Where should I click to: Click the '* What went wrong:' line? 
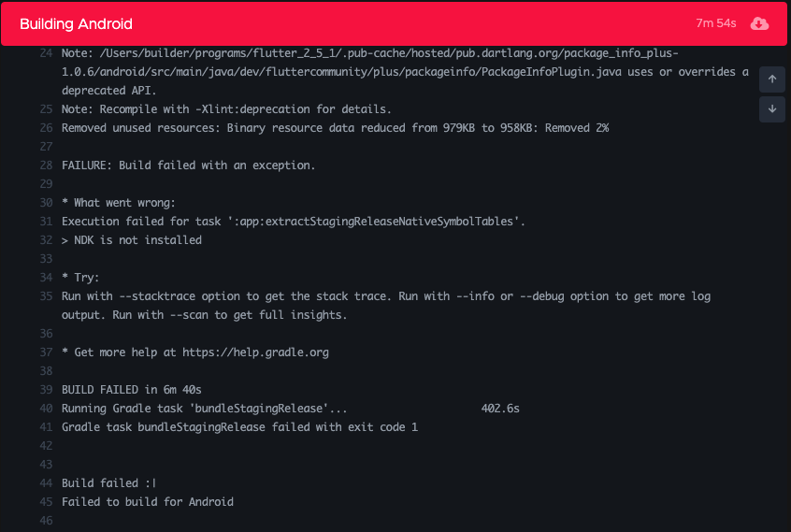click(119, 203)
